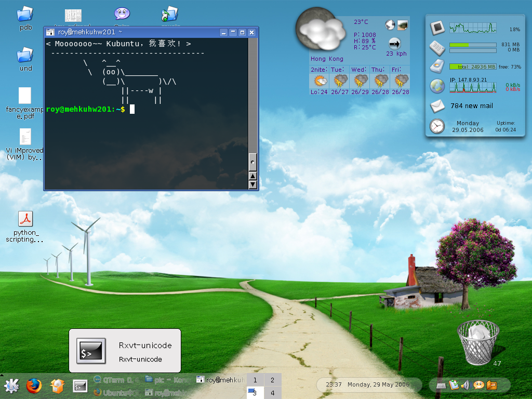
Task: Click Monday 29.05.2006 date in monitor
Action: click(x=468, y=126)
